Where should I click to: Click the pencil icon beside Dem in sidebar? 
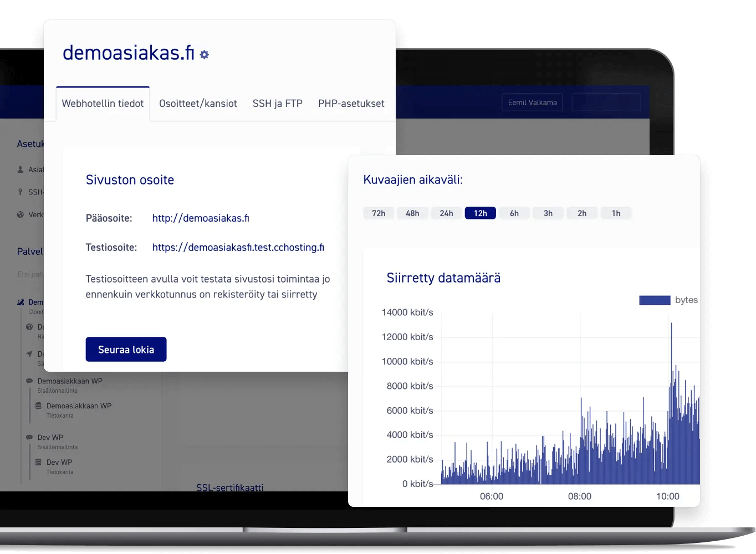(21, 302)
